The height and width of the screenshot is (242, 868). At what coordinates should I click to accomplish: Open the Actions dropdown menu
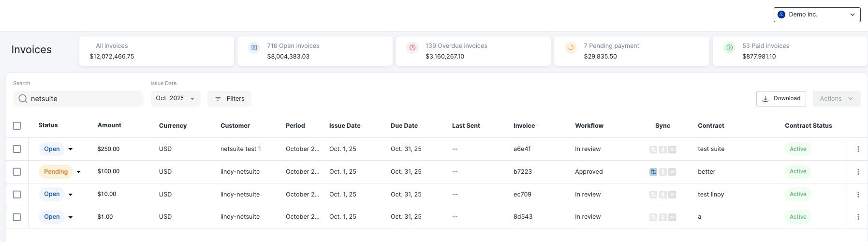836,99
